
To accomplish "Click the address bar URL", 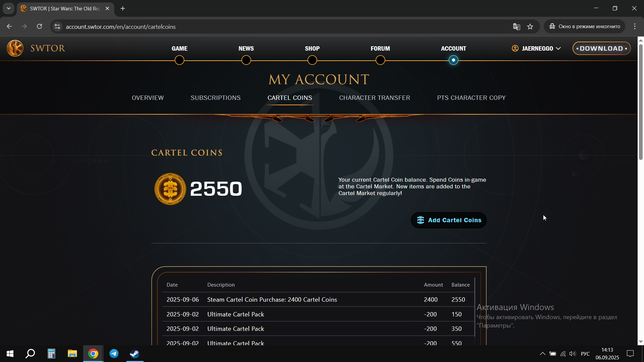I will [120, 27].
